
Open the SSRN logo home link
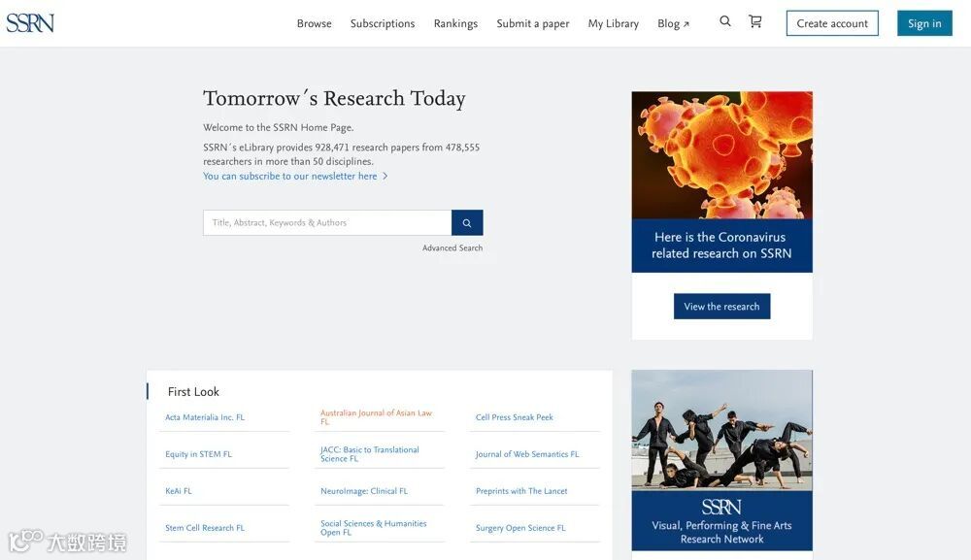coord(30,23)
